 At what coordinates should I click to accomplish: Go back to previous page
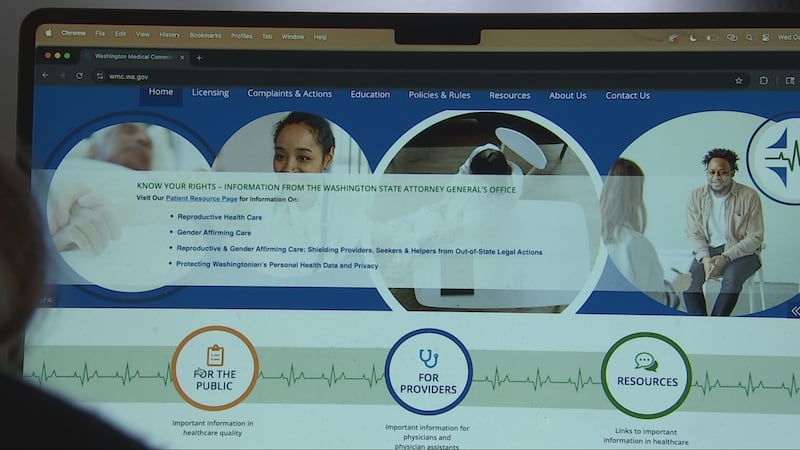click(45, 75)
